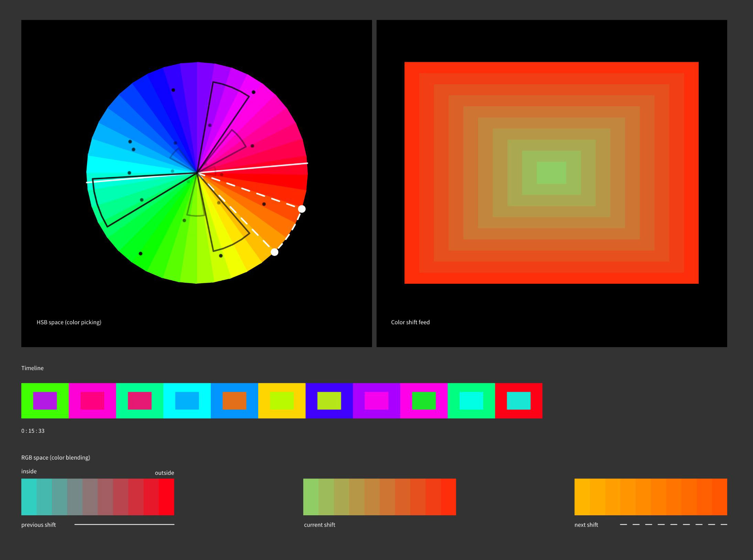Select the cyan timeline swatch with blue center
Image resolution: width=753 pixels, height=560 pixels.
tap(187, 400)
